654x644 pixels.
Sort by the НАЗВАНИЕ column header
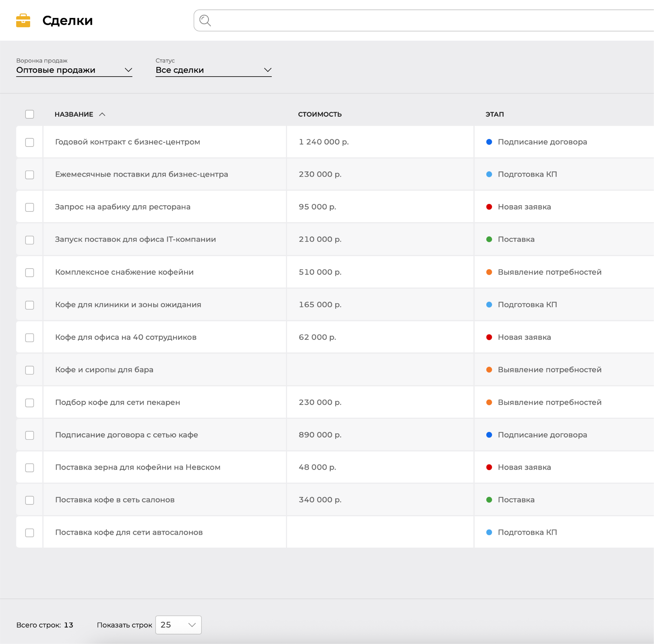coord(74,114)
